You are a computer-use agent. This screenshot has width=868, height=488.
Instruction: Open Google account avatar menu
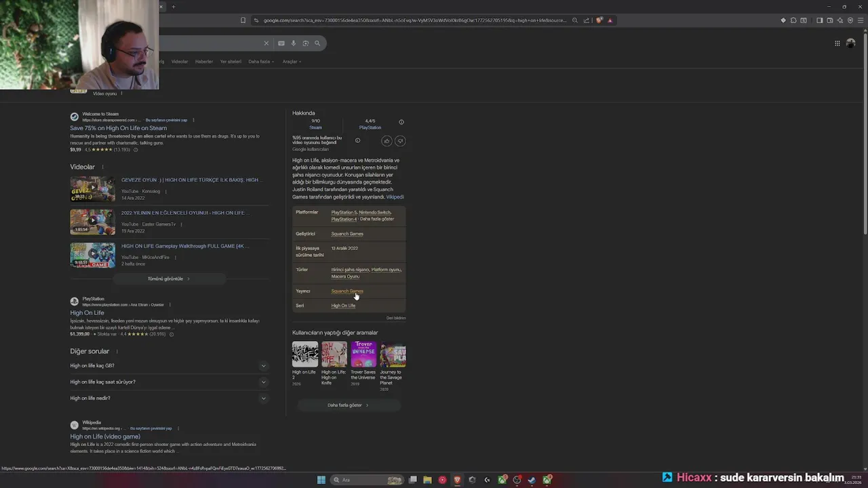coord(850,43)
